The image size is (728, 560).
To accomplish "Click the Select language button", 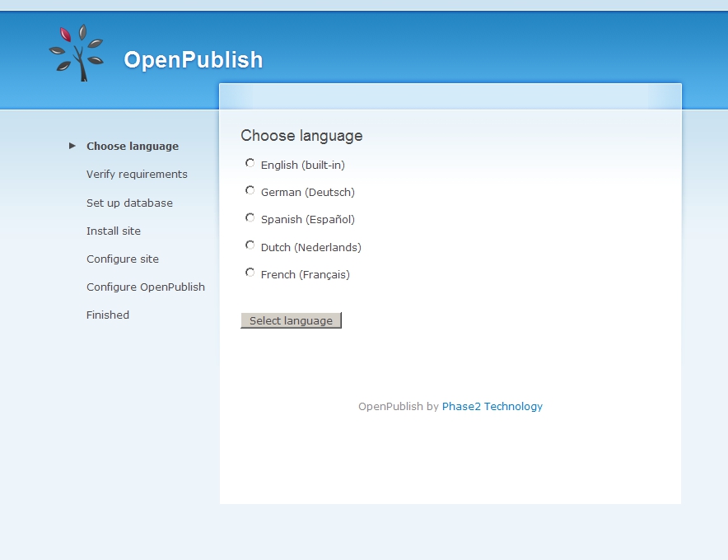I will tap(291, 320).
